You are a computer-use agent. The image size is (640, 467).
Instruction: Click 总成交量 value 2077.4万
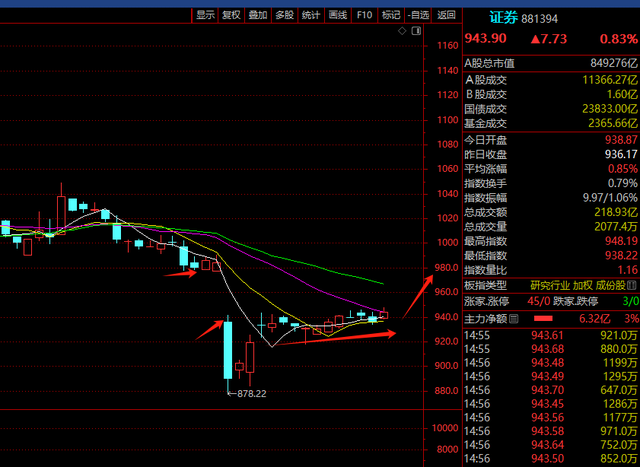point(616,227)
